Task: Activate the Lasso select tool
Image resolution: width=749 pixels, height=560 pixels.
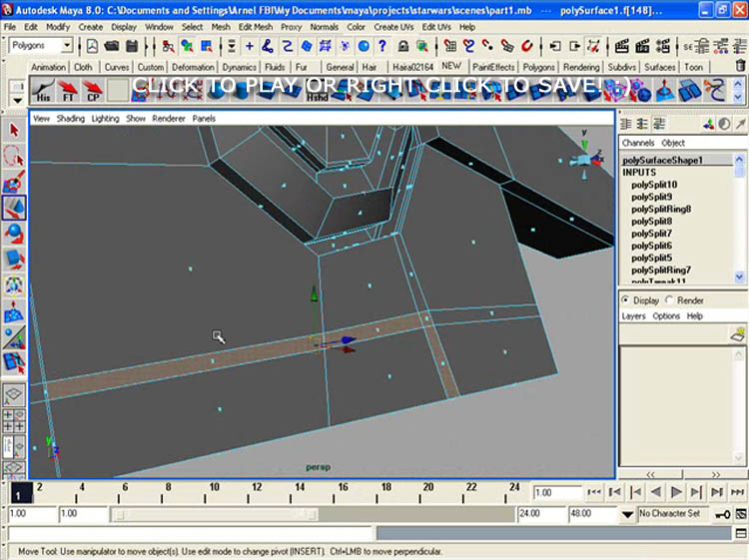Action: pos(14,157)
